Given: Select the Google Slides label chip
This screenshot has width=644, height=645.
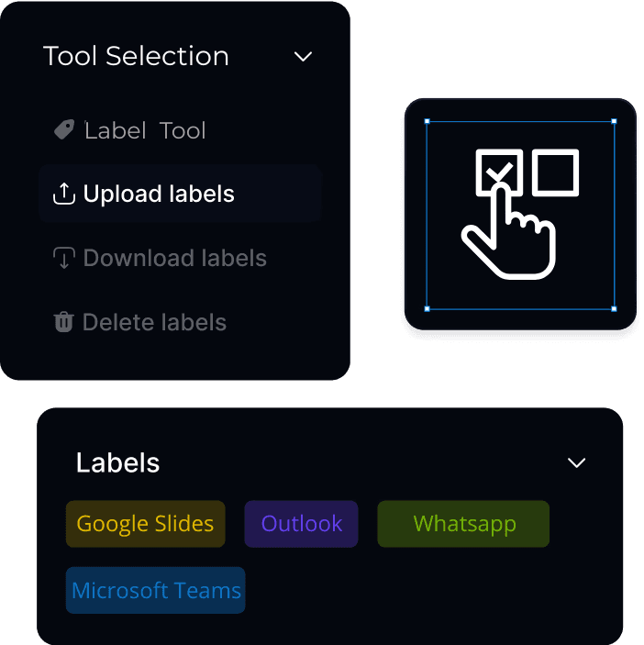Looking at the screenshot, I should pyautogui.click(x=146, y=524).
